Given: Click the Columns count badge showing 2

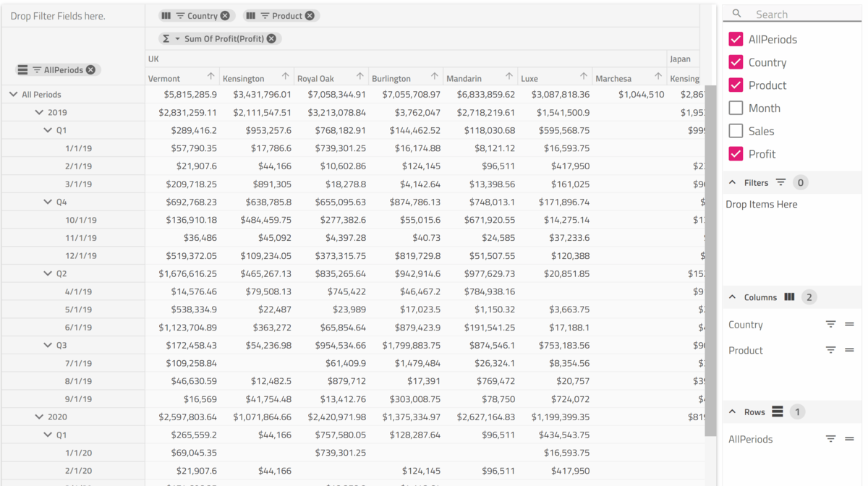Looking at the screenshot, I should (x=809, y=297).
